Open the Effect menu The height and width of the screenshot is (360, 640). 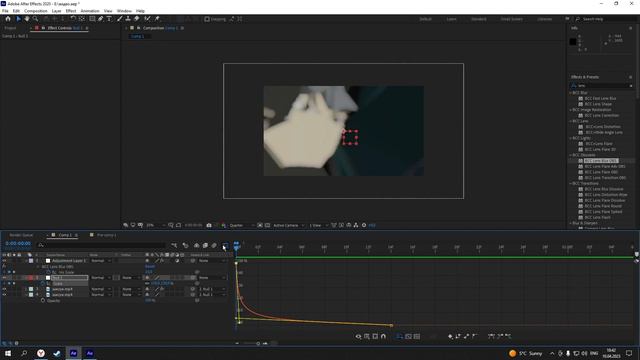click(x=71, y=11)
